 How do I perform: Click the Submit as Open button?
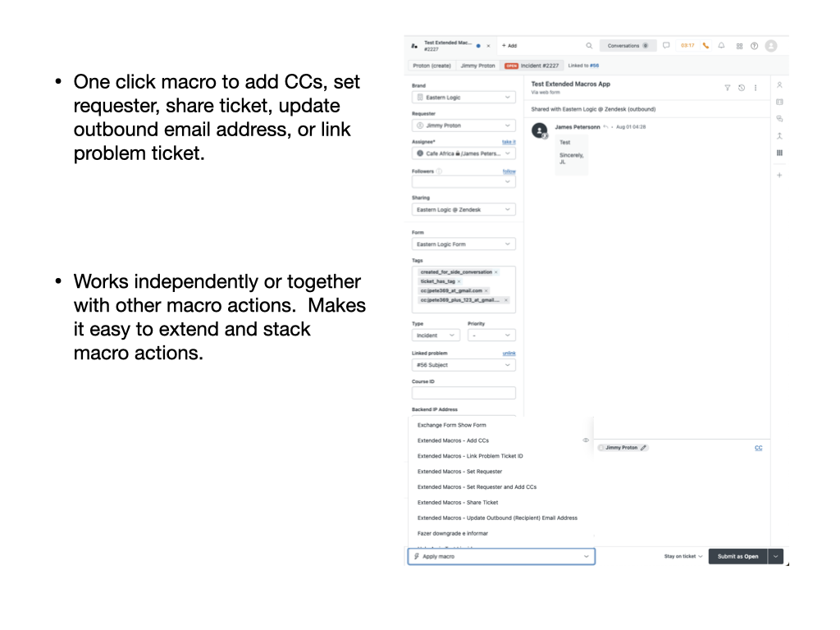pos(737,556)
